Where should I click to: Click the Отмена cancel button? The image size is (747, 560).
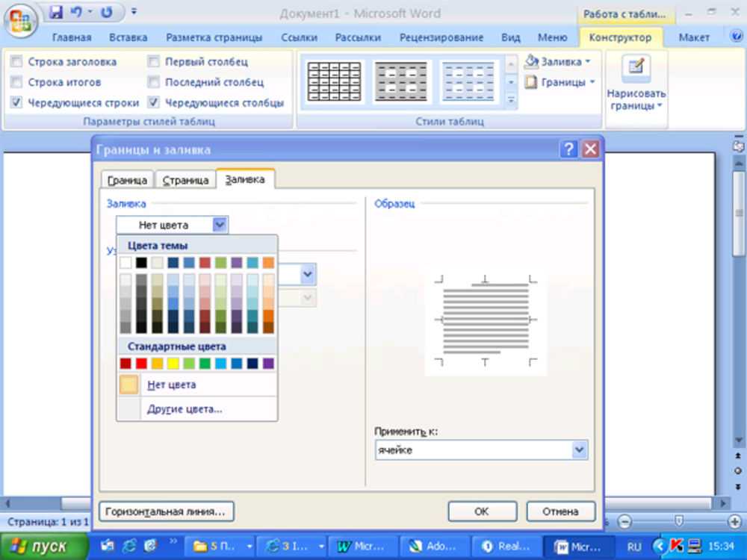pos(560,511)
